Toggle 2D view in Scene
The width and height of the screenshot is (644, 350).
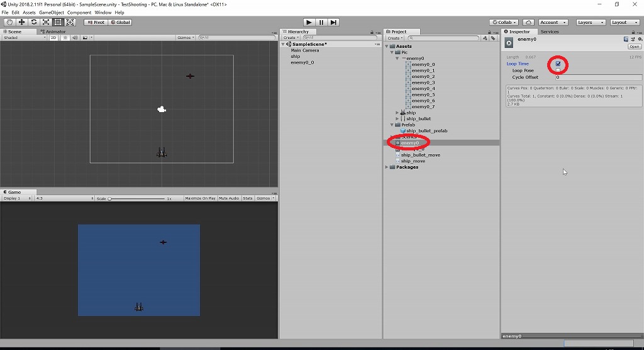click(x=53, y=37)
